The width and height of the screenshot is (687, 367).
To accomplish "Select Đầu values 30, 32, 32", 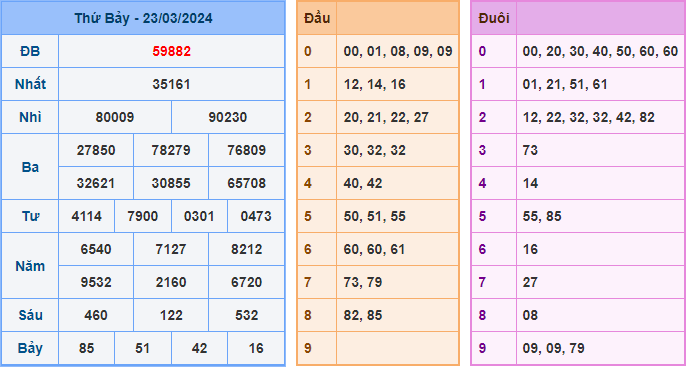I will coord(375,150).
